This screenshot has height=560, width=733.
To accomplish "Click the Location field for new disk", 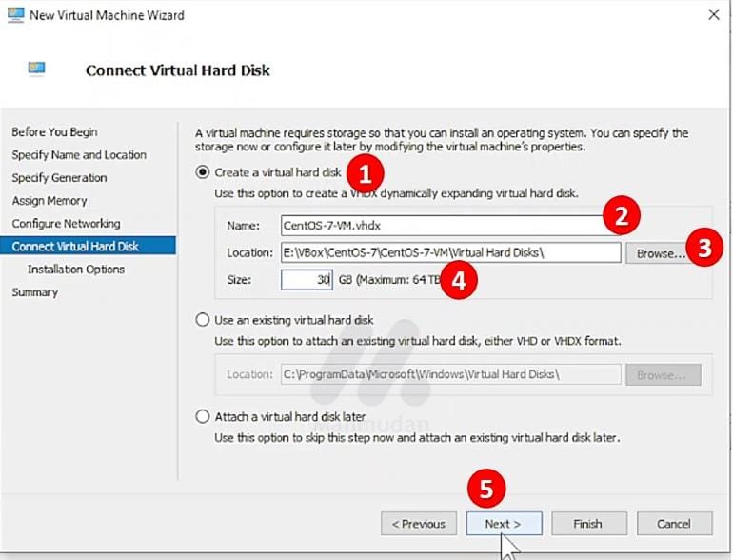I will coord(449,252).
